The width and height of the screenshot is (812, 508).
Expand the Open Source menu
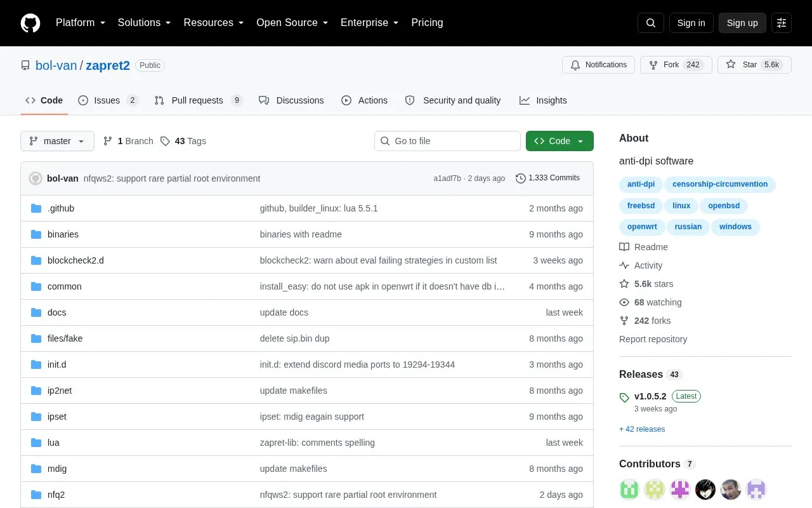292,23
